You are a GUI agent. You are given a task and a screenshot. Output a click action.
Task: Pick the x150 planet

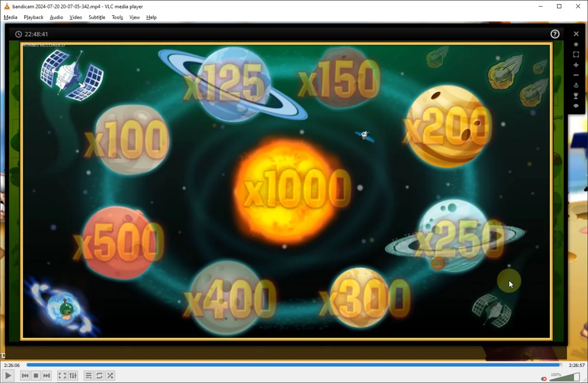(341, 79)
